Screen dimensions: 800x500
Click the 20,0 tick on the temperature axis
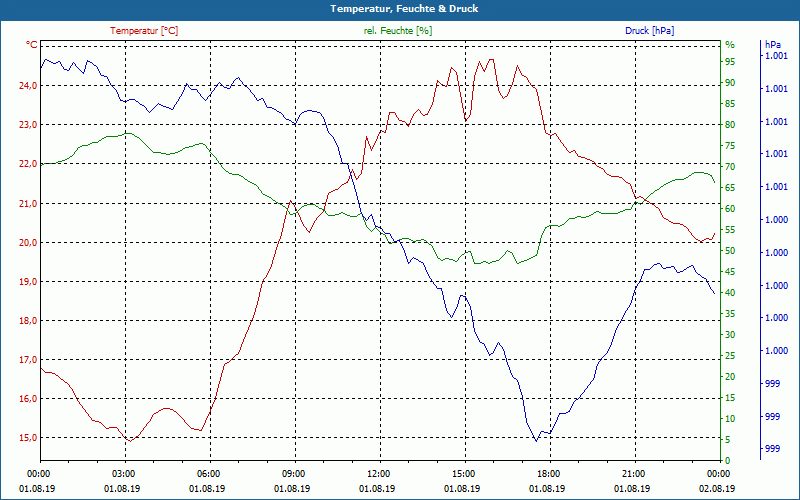point(28,242)
